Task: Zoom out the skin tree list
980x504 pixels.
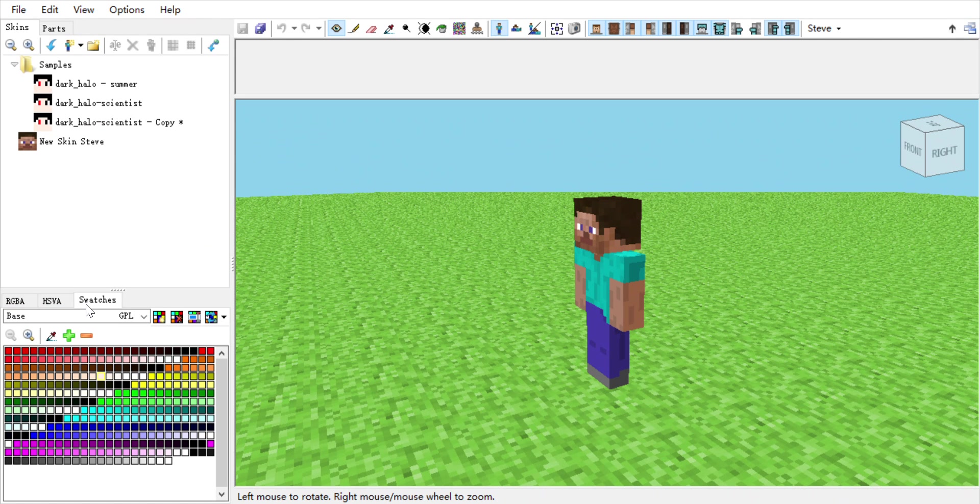Action: [x=11, y=45]
